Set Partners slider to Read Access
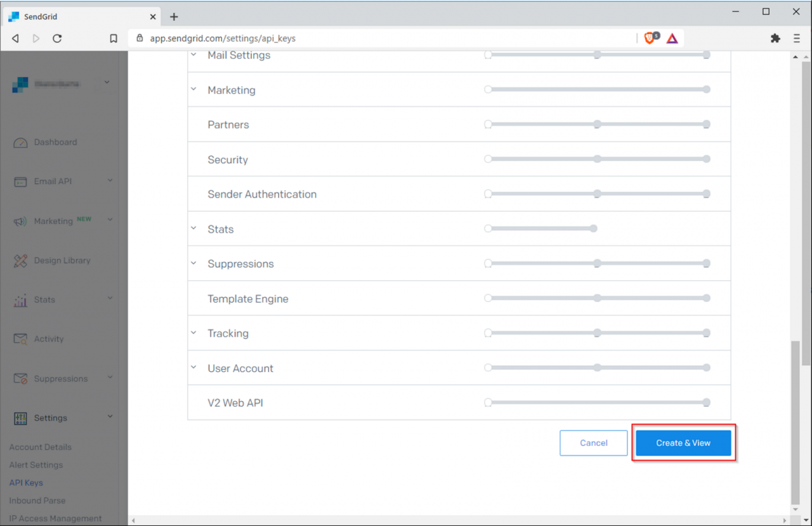812x526 pixels. (x=597, y=124)
